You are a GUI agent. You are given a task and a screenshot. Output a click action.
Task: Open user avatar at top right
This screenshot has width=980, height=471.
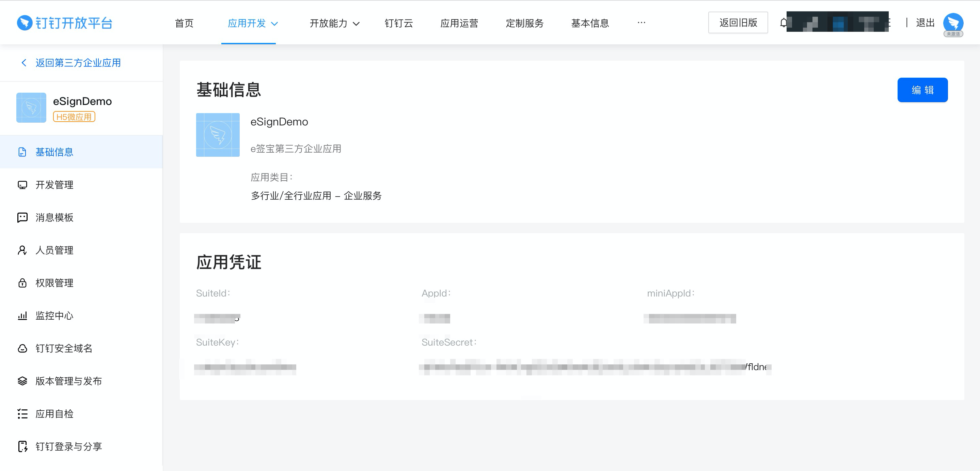[x=953, y=23]
